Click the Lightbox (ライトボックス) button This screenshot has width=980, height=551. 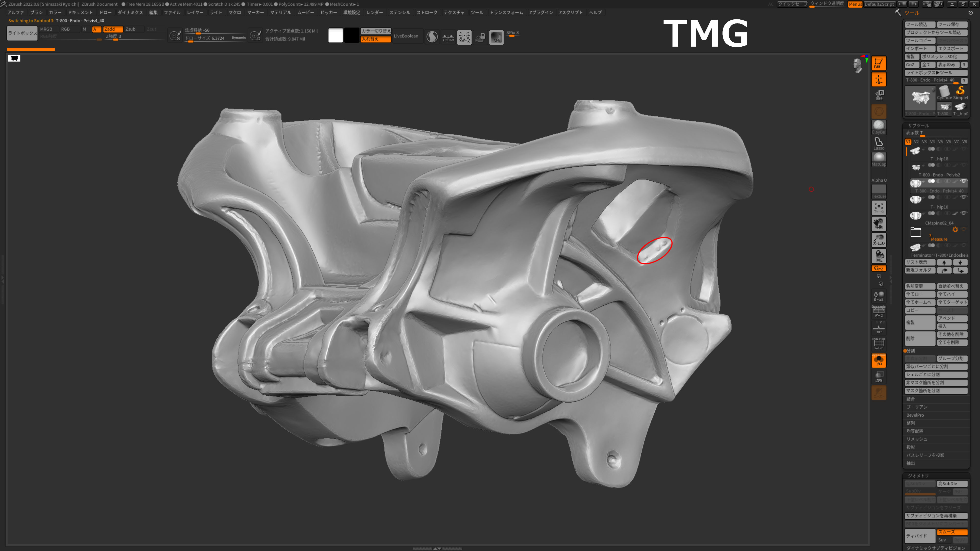[x=22, y=33]
